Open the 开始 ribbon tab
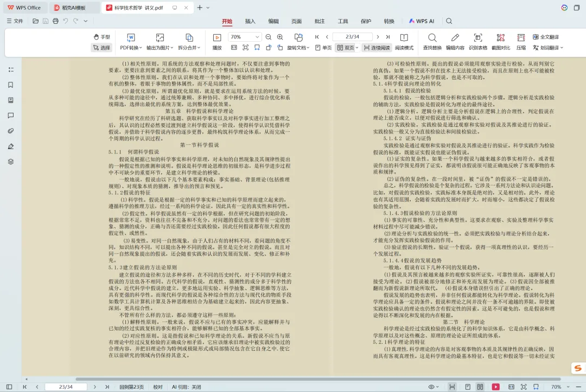This screenshot has width=586, height=392. click(x=227, y=21)
